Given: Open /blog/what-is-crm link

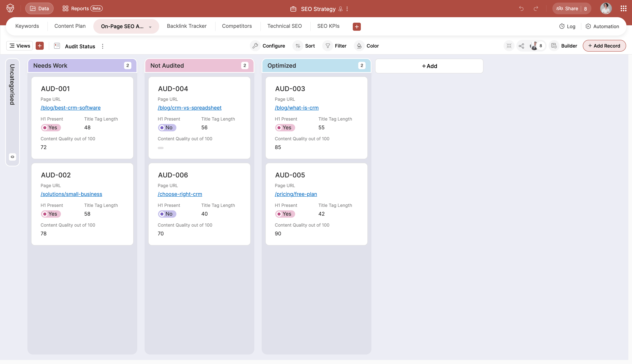Looking at the screenshot, I should (296, 108).
